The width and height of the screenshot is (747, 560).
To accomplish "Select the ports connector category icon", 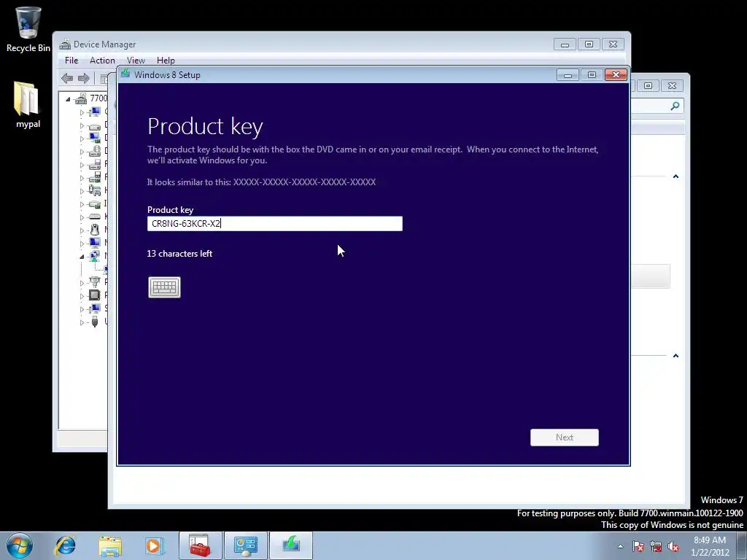I will pyautogui.click(x=95, y=282).
